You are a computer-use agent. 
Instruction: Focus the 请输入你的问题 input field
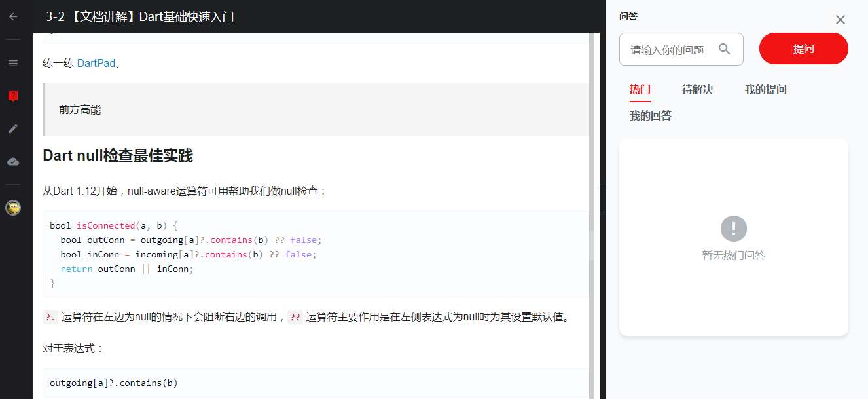coord(681,49)
